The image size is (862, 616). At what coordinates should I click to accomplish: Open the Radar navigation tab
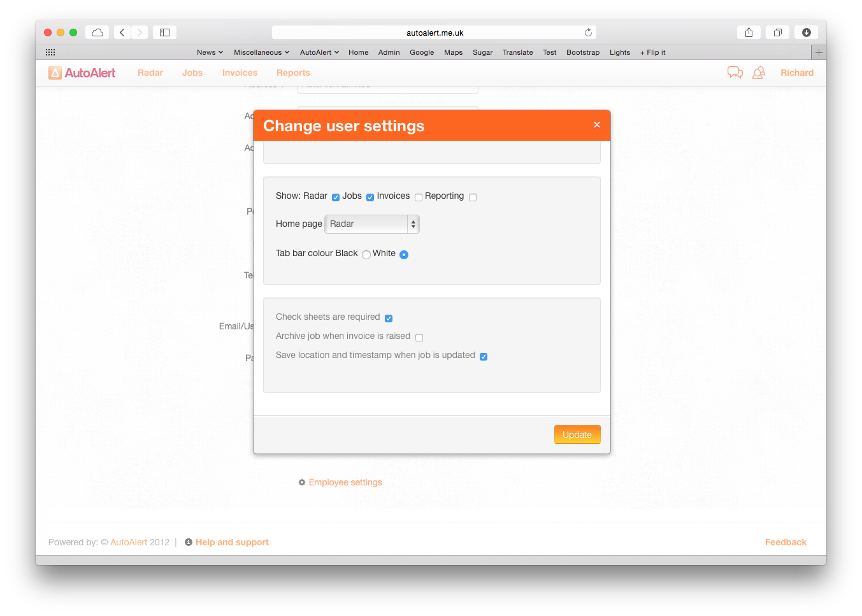tap(150, 73)
